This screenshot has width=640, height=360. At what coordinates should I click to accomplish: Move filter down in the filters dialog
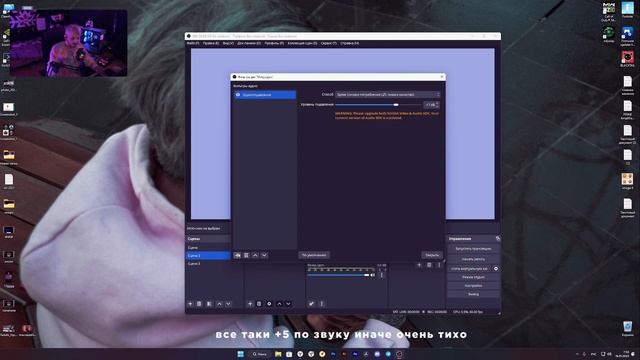(x=264, y=255)
